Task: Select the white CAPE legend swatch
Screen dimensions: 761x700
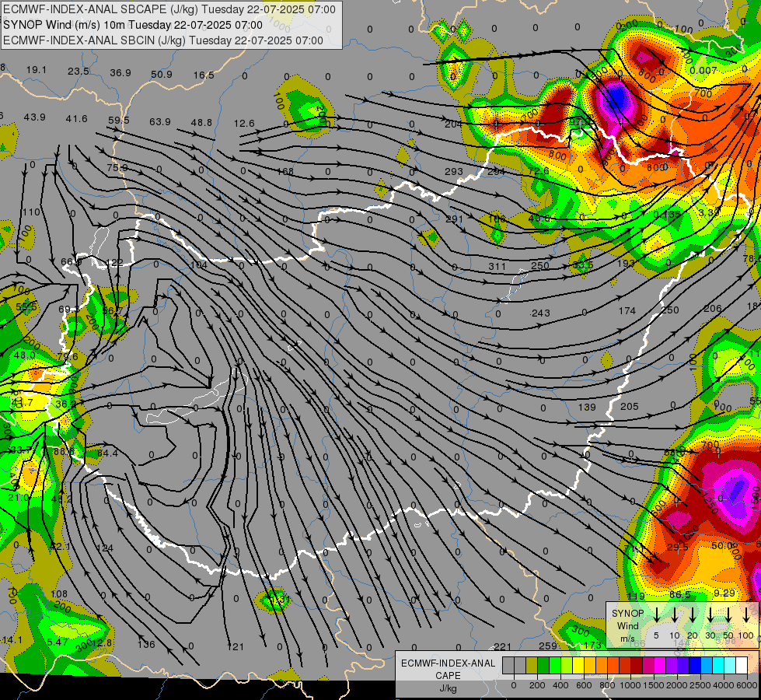Action: [x=741, y=666]
